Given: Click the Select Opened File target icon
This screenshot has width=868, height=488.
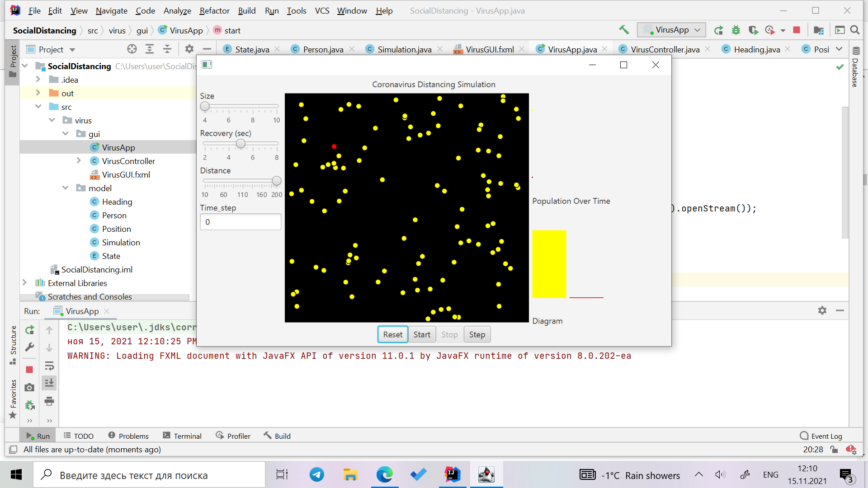Looking at the screenshot, I should coord(132,49).
